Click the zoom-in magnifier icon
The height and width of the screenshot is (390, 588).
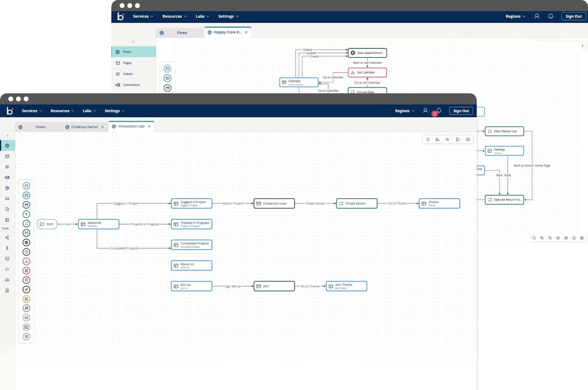click(x=542, y=238)
